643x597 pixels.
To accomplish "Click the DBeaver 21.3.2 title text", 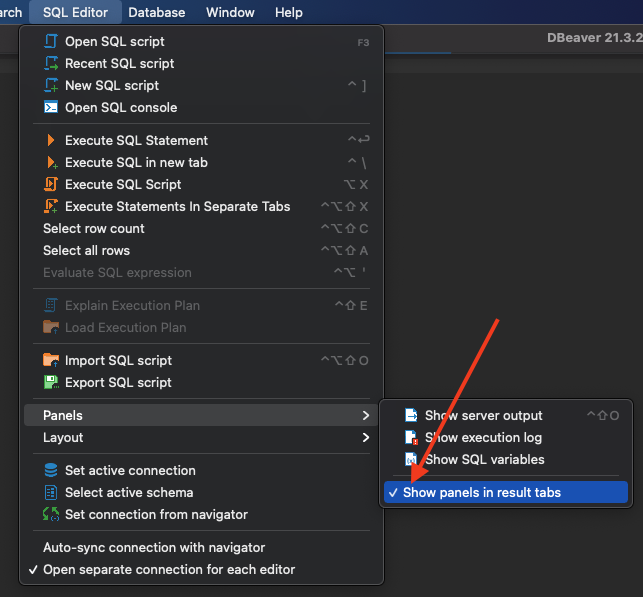I will click(595, 38).
